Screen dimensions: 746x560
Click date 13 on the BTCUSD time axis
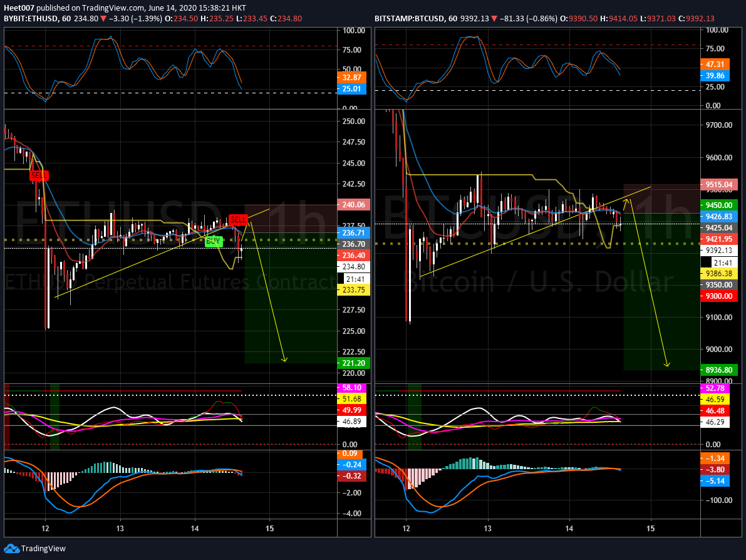click(x=488, y=529)
